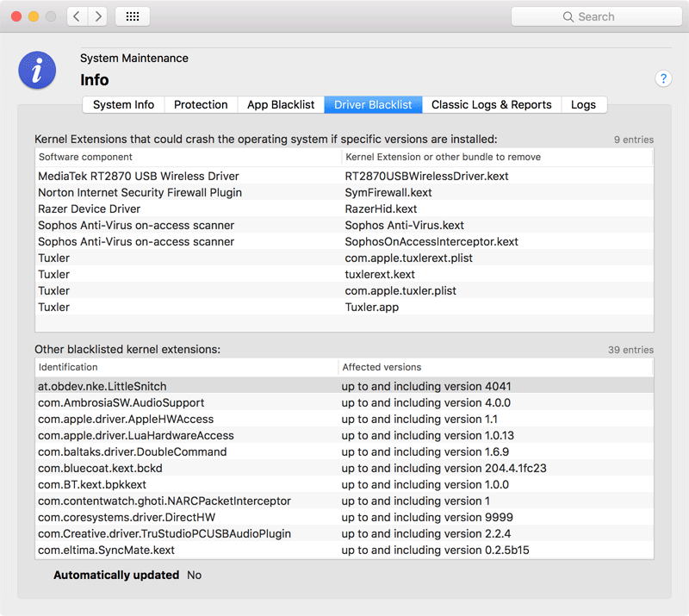The height and width of the screenshot is (616, 689).
Task: Click the 9 entries count label
Action: (634, 140)
